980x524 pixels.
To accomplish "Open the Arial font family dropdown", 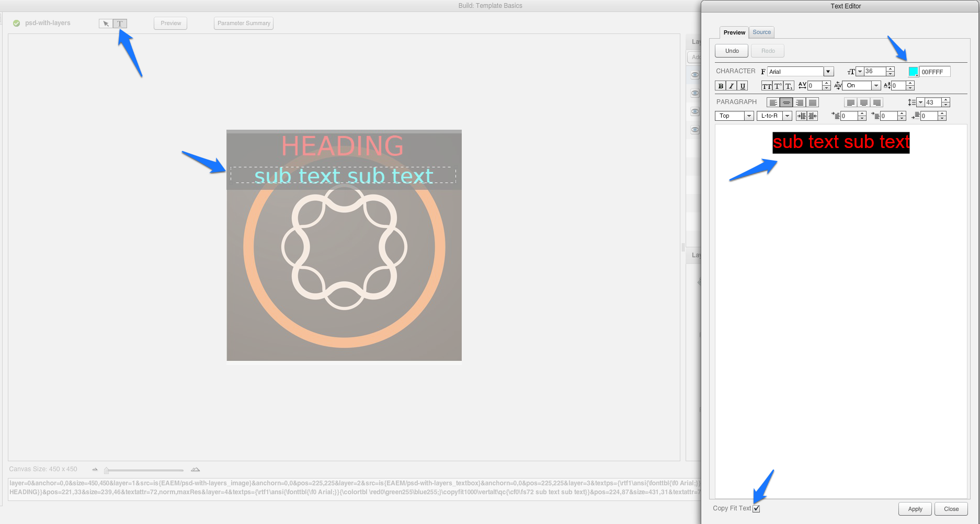I will [829, 72].
